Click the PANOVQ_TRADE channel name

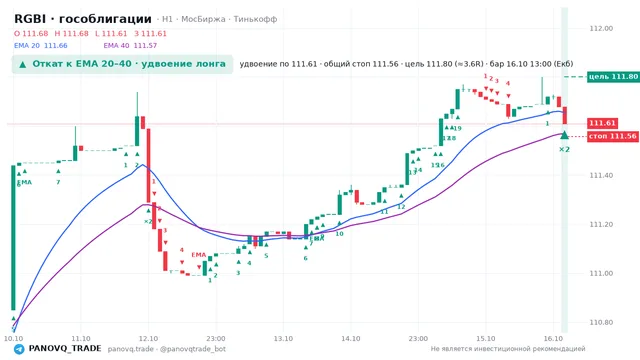click(65, 349)
